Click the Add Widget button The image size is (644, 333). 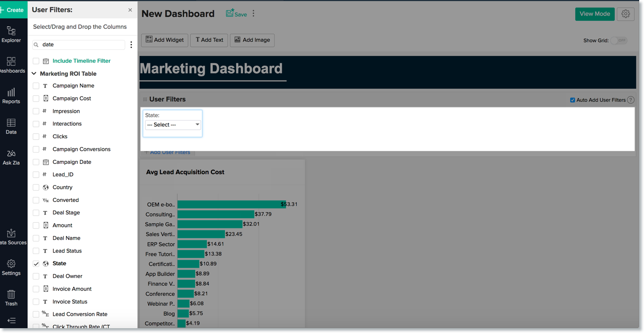[165, 40]
